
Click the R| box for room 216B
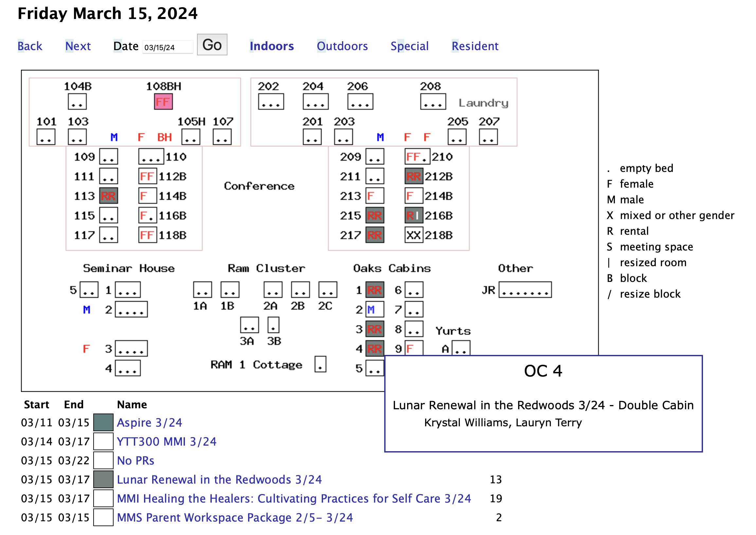point(414,216)
